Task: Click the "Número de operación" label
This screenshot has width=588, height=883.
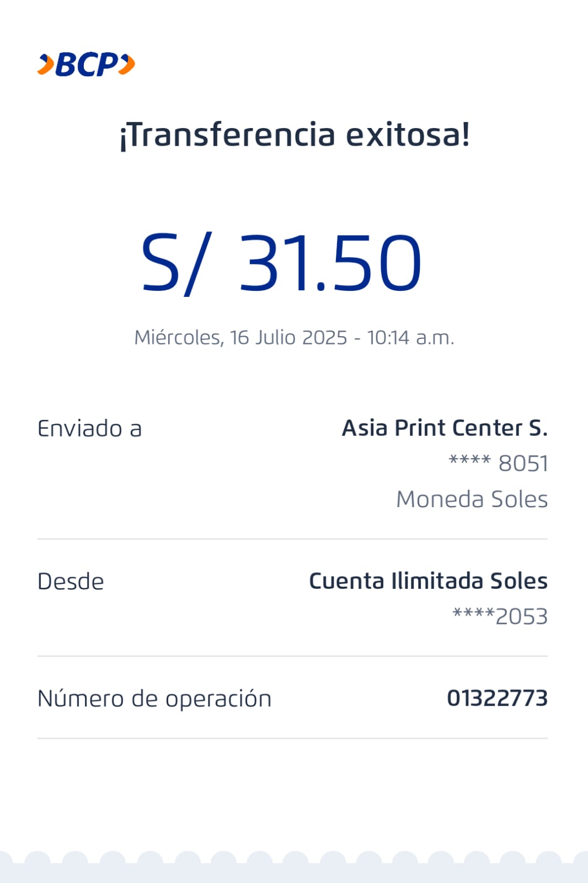Action: coord(154,699)
